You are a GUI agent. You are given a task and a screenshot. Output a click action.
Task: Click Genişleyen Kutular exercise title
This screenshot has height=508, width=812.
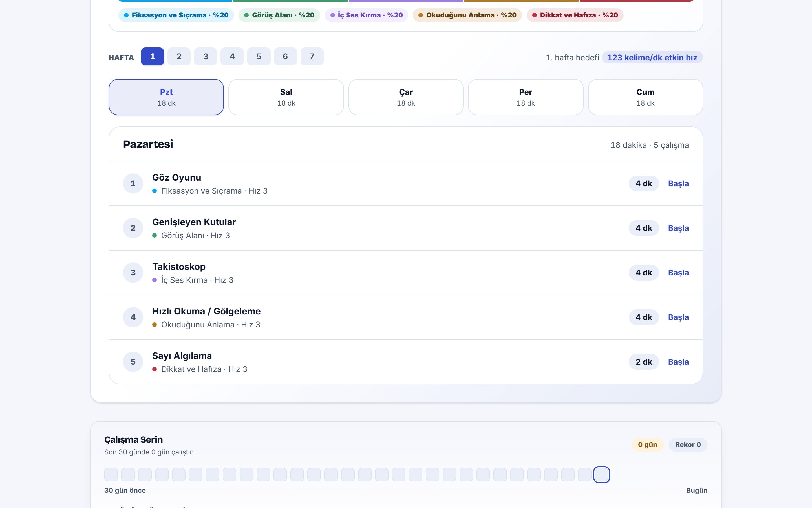point(194,222)
